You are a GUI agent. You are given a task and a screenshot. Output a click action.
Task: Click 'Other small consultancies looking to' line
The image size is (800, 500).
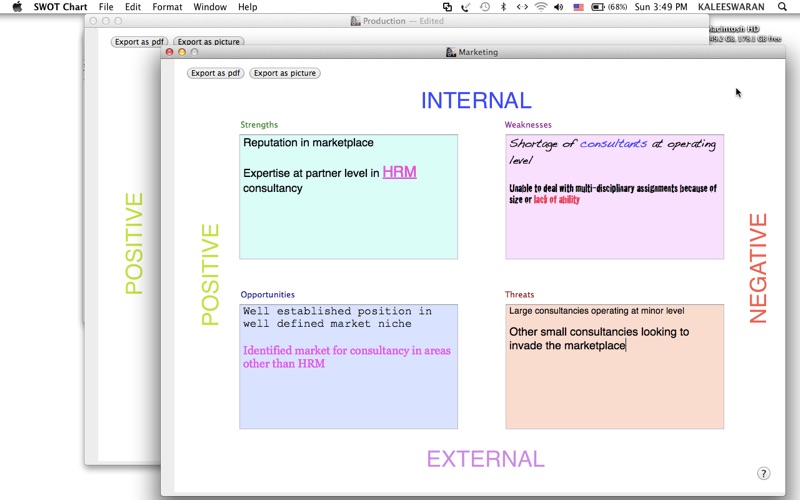599,332
